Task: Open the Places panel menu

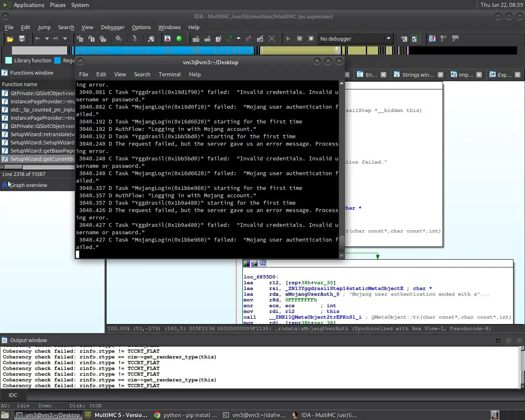Action: pos(58,5)
